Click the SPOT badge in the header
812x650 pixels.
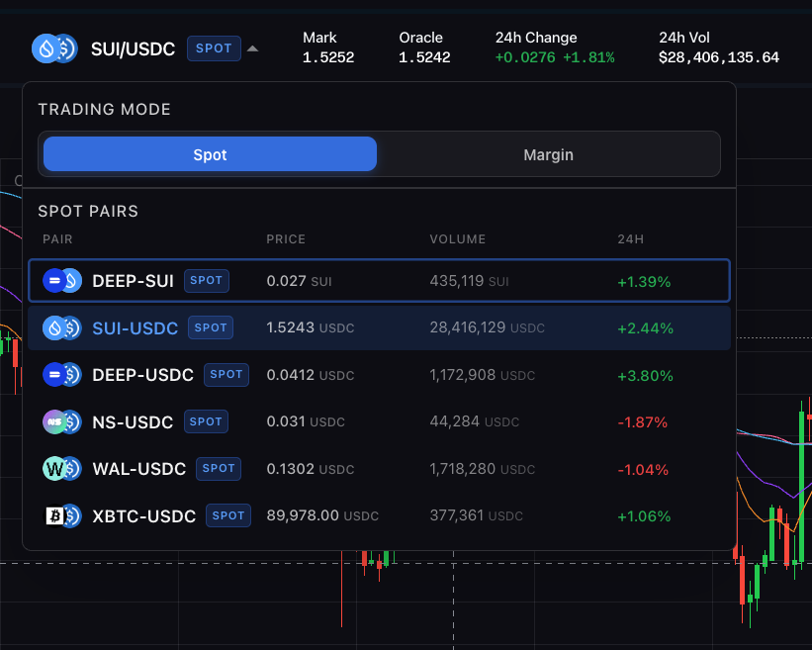click(x=214, y=48)
